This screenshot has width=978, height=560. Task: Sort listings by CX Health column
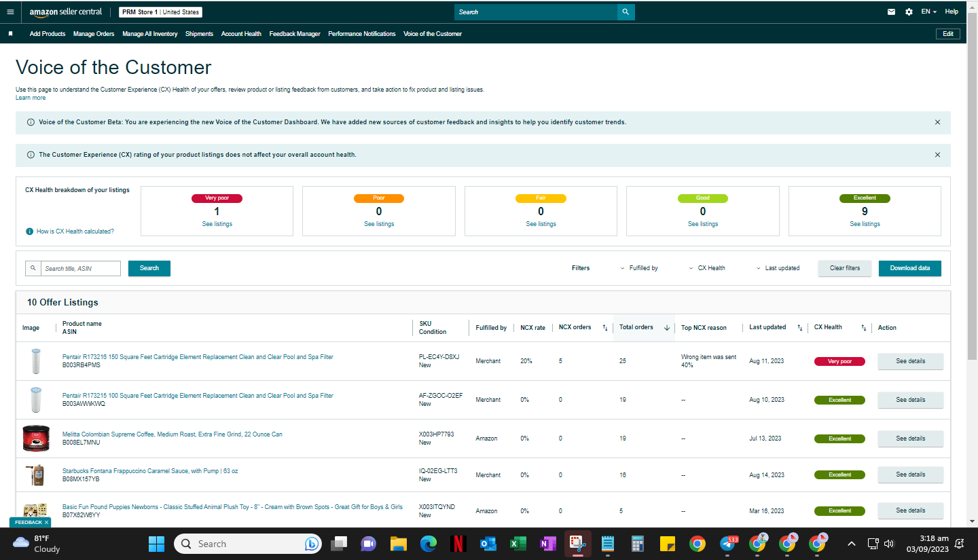(863, 328)
